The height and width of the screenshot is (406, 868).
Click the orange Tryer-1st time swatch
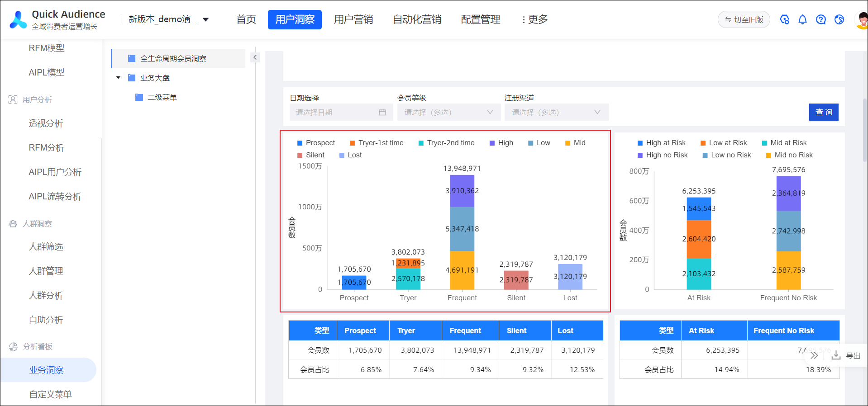pos(352,143)
